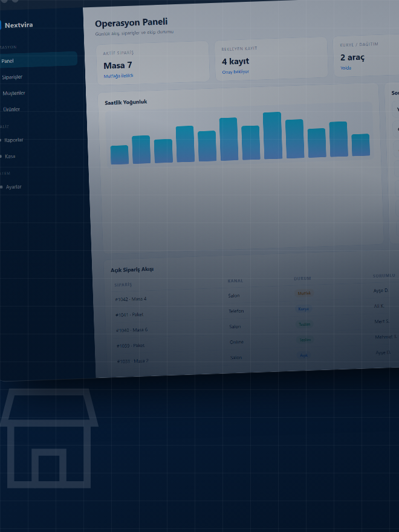
Task: Click the Nextvira logo text
Action: pos(19,25)
